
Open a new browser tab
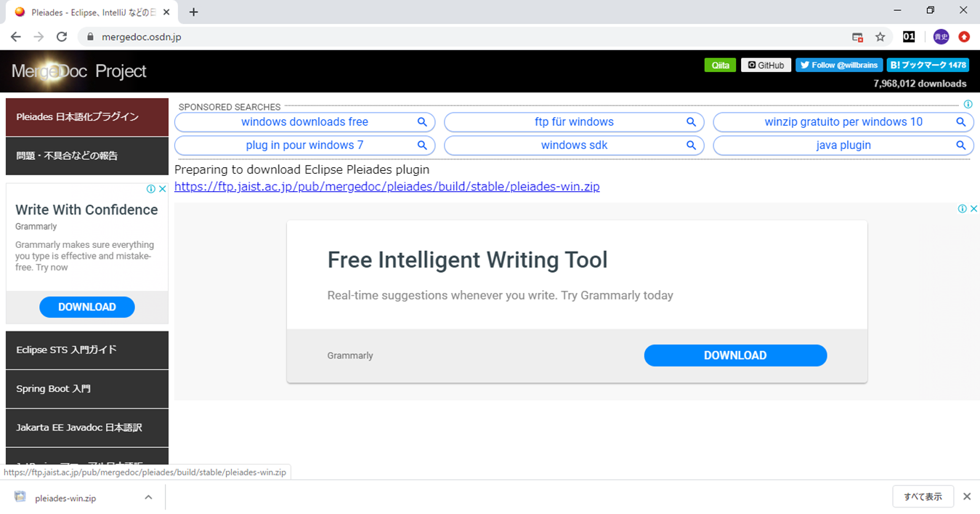(193, 12)
